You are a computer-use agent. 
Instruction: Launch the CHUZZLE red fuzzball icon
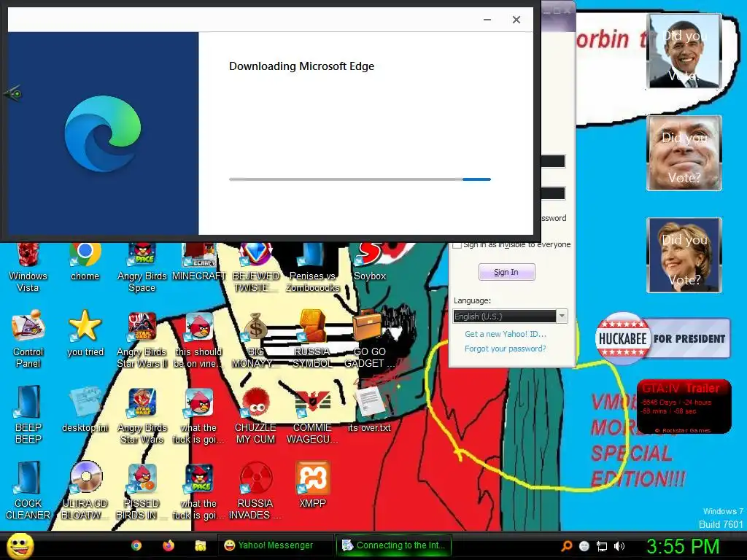point(256,415)
